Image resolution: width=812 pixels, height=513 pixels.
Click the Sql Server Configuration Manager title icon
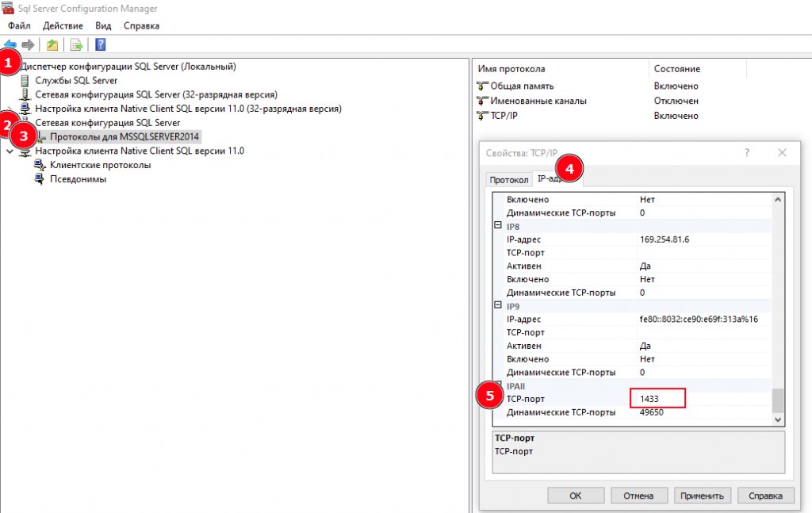pyautogui.click(x=8, y=8)
